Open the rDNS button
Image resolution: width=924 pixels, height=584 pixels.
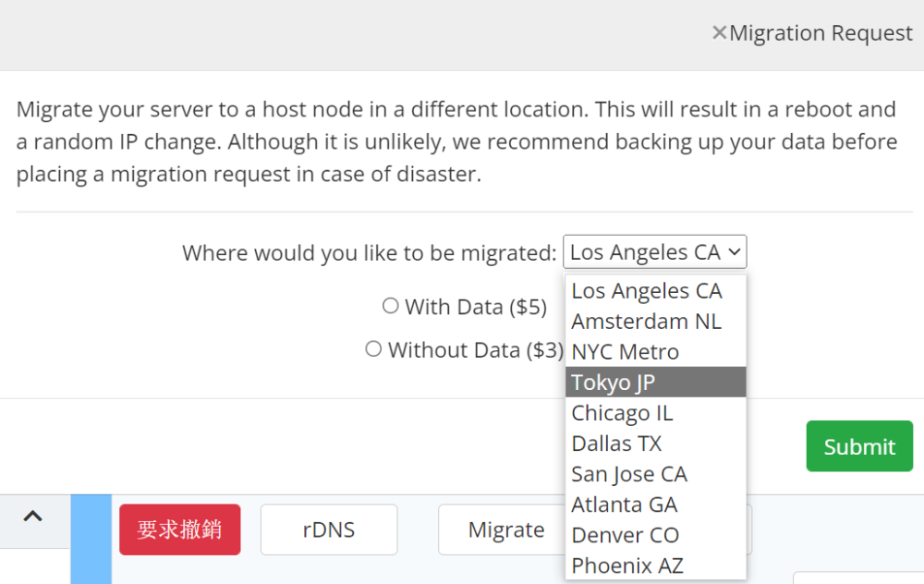point(329,529)
